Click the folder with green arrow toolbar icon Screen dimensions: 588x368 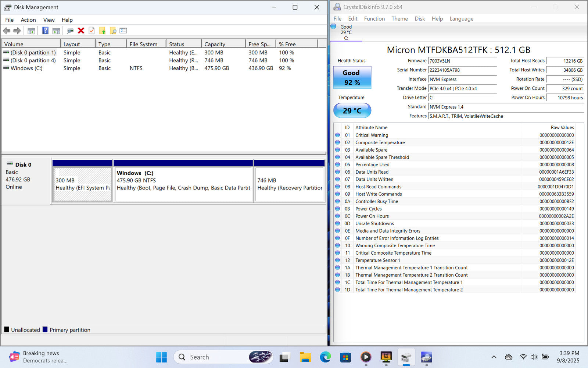(x=103, y=31)
